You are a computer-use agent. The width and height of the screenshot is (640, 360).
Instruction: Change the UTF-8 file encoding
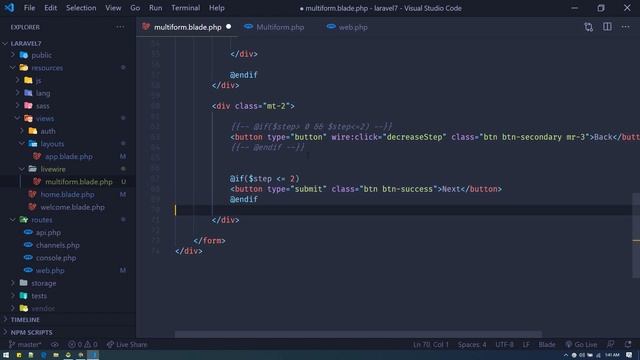coord(504,344)
